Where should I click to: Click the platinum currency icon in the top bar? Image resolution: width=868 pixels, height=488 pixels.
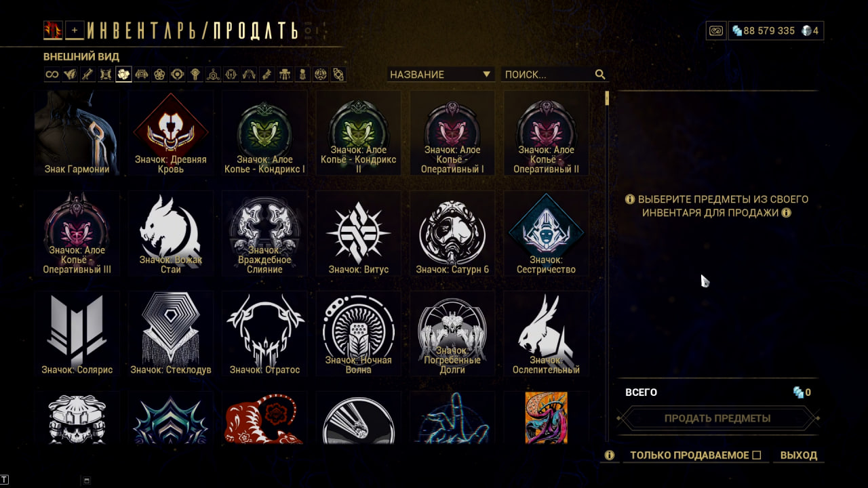[x=806, y=30]
